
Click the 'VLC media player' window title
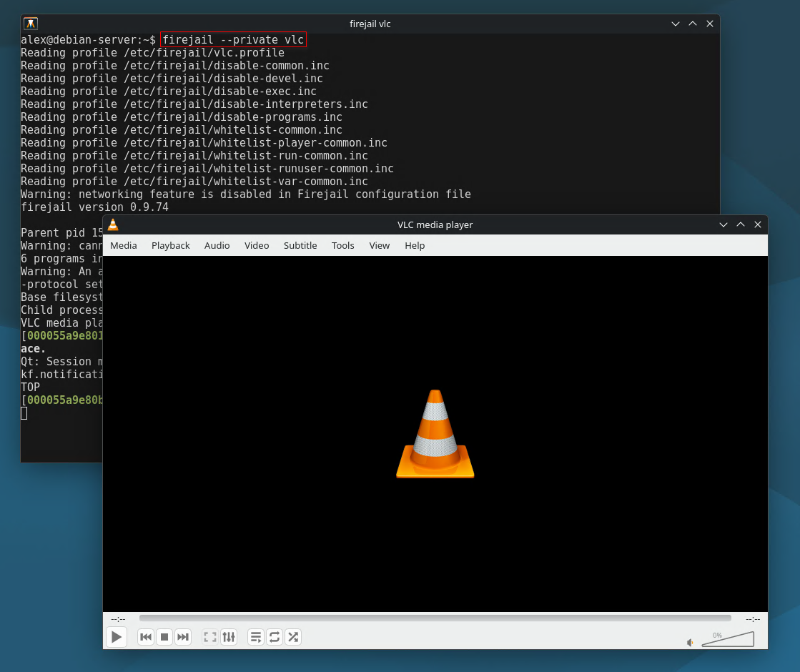435,224
